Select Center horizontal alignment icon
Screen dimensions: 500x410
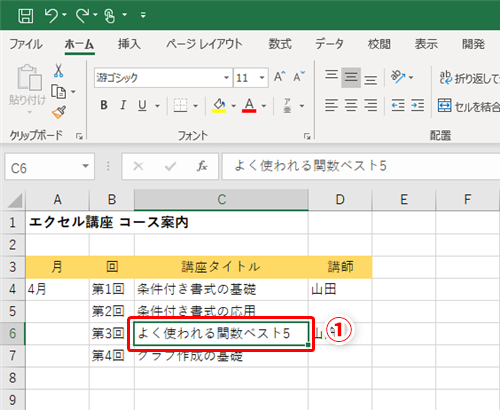[351, 105]
